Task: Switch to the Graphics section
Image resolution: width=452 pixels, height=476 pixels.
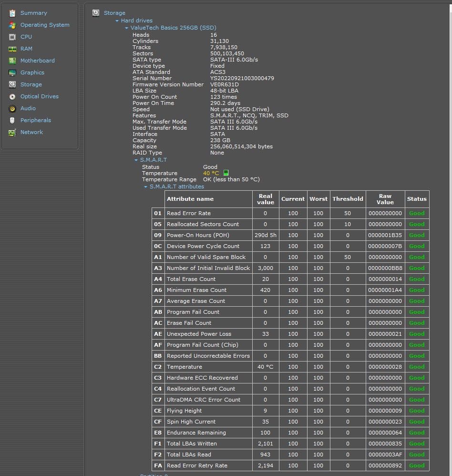Action: coord(32,72)
